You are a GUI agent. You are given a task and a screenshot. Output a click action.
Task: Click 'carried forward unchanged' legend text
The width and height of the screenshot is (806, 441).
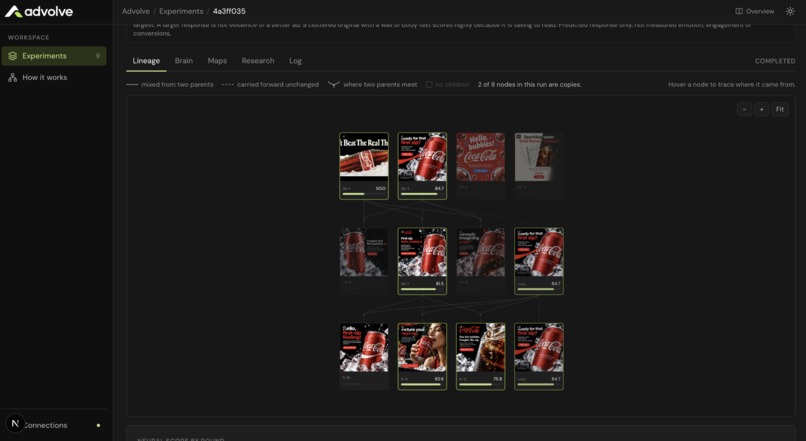tap(278, 84)
